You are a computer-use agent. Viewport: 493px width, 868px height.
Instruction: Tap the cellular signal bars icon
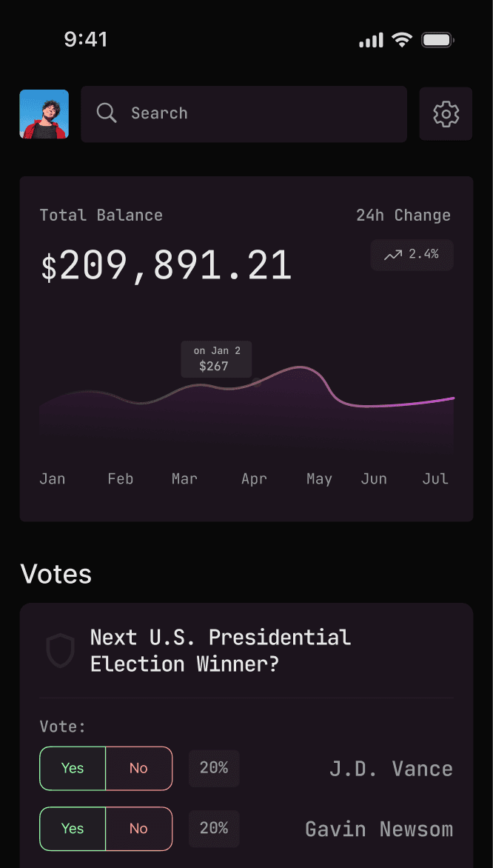[x=371, y=40]
